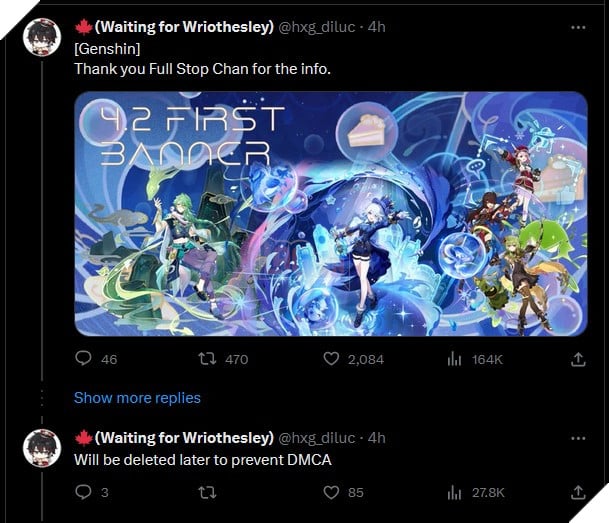The image size is (609, 523).
Task: Share the 4.2 First Banner tweet
Action: (577, 359)
